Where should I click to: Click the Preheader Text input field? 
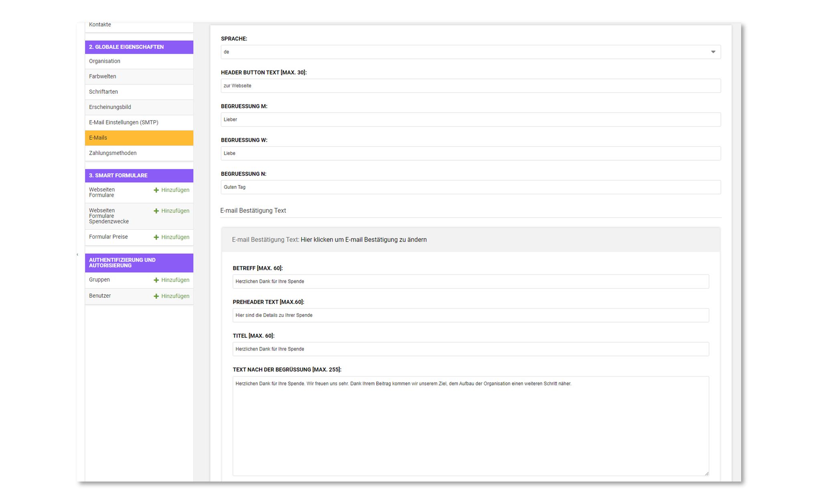[x=470, y=316]
